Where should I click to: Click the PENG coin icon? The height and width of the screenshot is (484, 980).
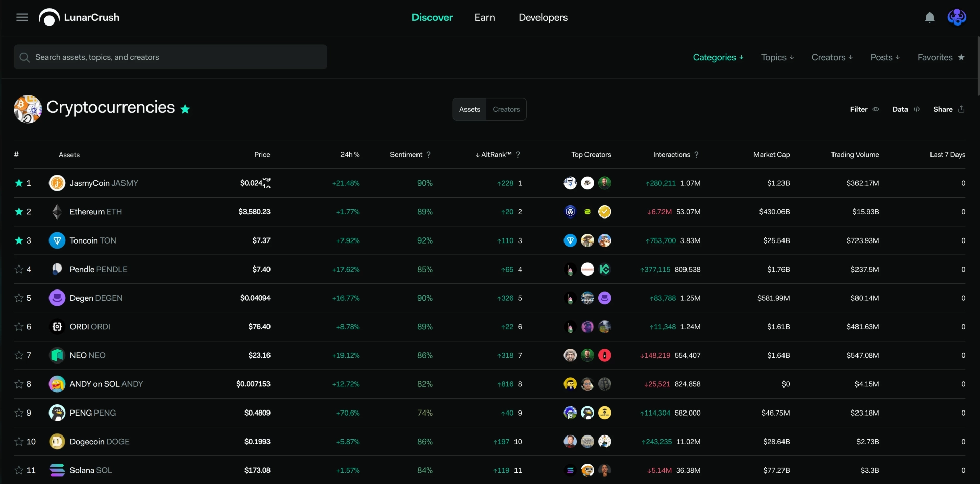[57, 413]
